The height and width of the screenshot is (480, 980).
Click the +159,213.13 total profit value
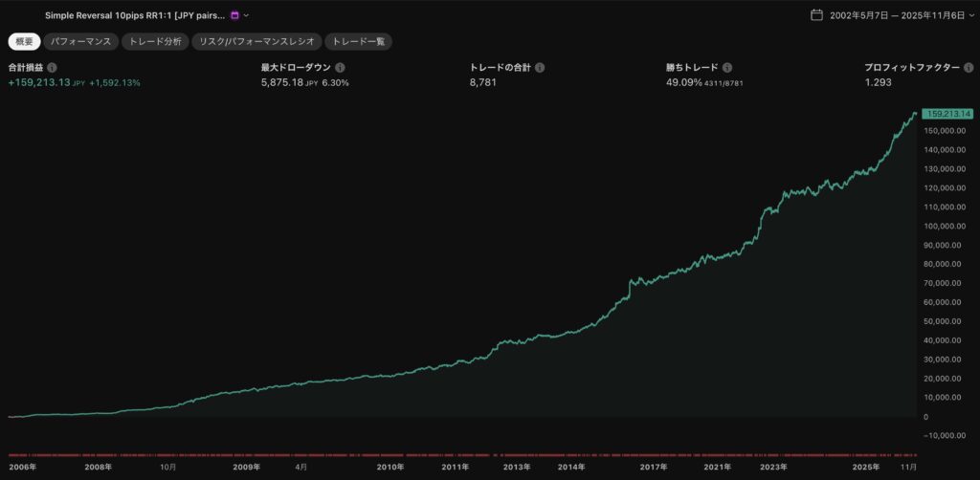pos(38,83)
